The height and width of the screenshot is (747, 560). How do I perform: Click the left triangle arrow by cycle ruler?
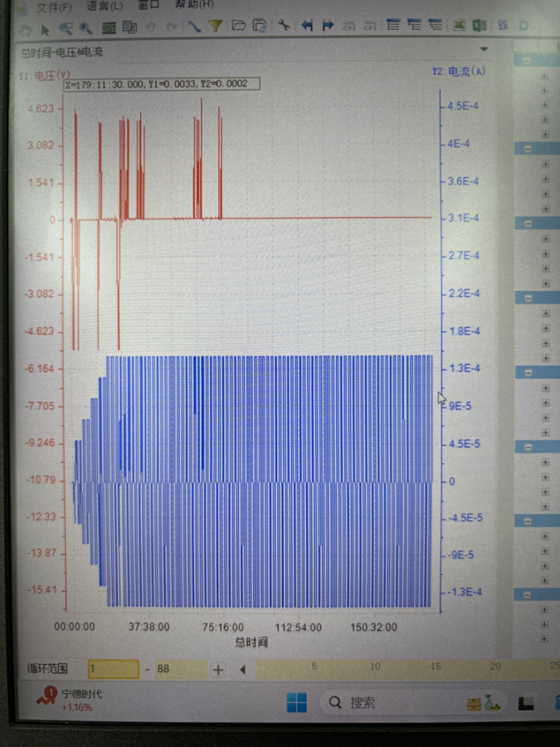tap(242, 669)
